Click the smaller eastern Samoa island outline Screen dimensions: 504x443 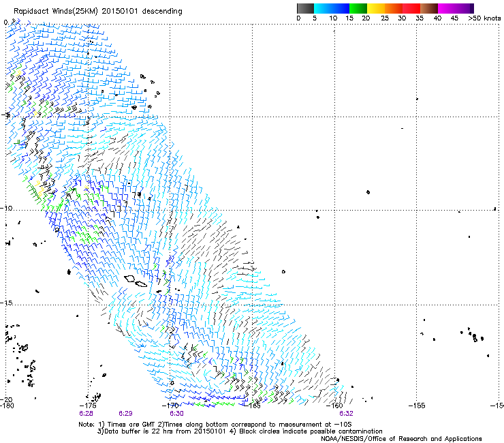coord(141,284)
